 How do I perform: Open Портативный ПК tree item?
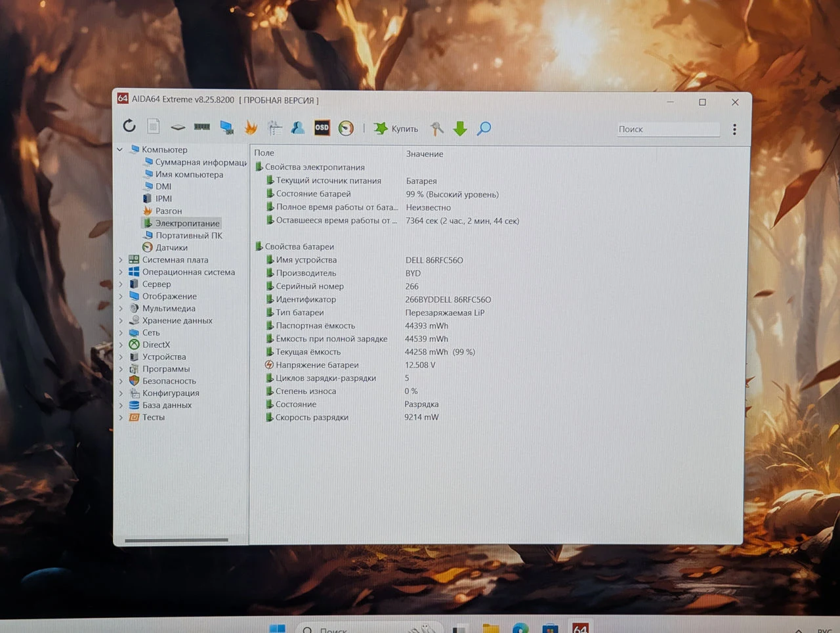(182, 235)
